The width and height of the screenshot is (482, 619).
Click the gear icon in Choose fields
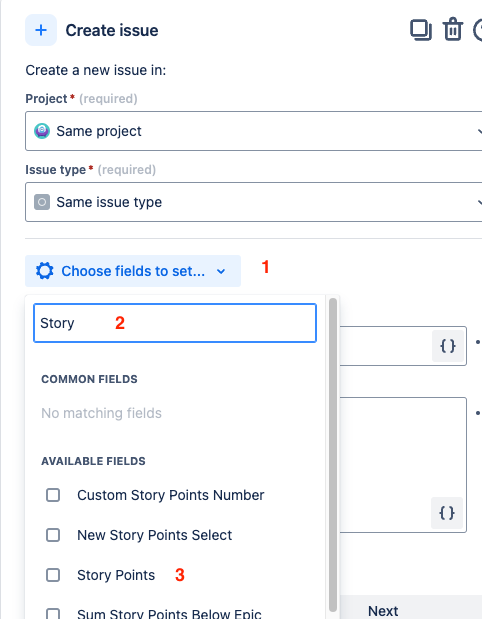[45, 271]
